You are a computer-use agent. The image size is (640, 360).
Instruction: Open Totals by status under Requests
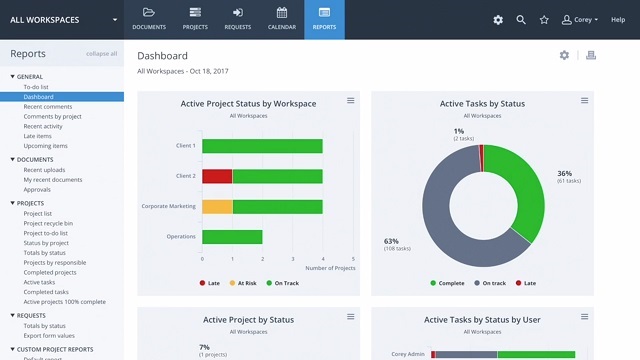(44, 326)
